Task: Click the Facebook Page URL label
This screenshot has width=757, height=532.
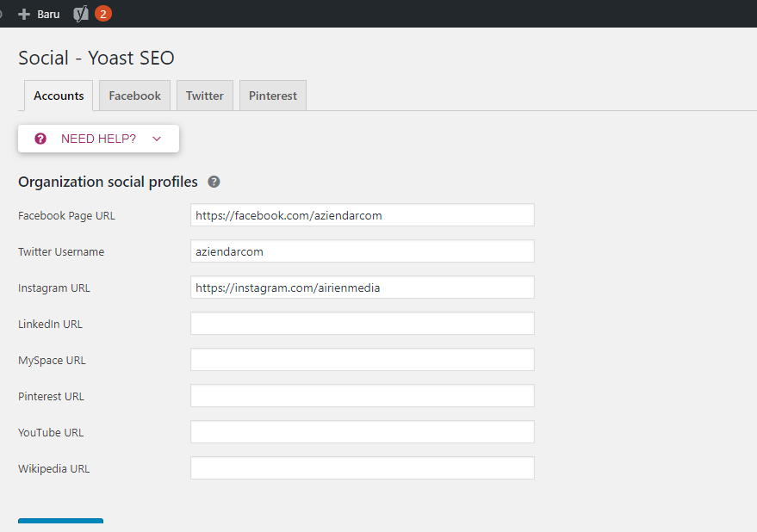Action: [x=66, y=216]
